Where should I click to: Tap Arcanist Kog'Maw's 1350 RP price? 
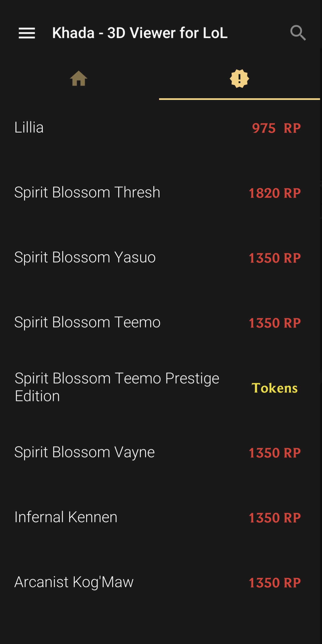[275, 583]
